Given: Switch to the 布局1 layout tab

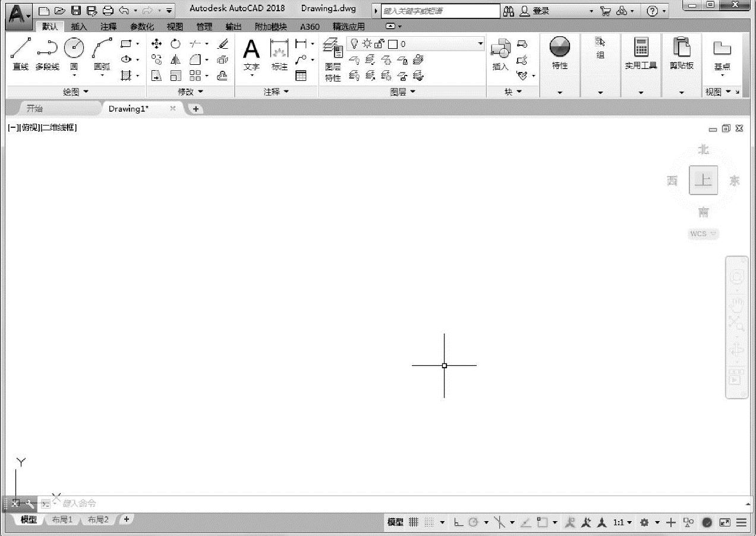Looking at the screenshot, I should click(62, 519).
